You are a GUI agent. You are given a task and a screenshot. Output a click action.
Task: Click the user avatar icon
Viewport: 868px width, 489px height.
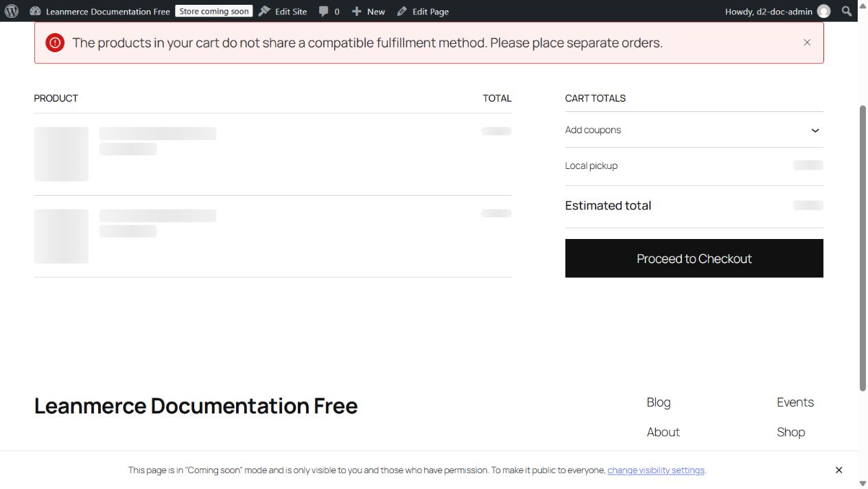(x=824, y=11)
